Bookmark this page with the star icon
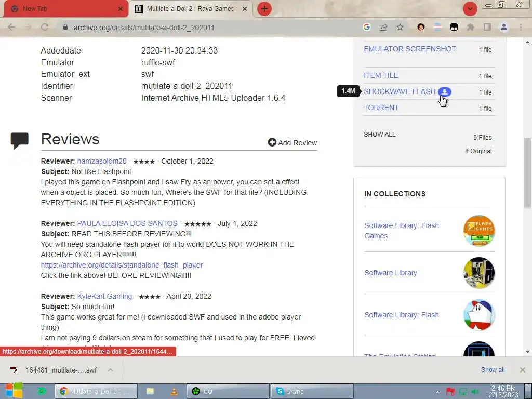Viewport: 532px width, 399px height. pyautogui.click(x=400, y=27)
